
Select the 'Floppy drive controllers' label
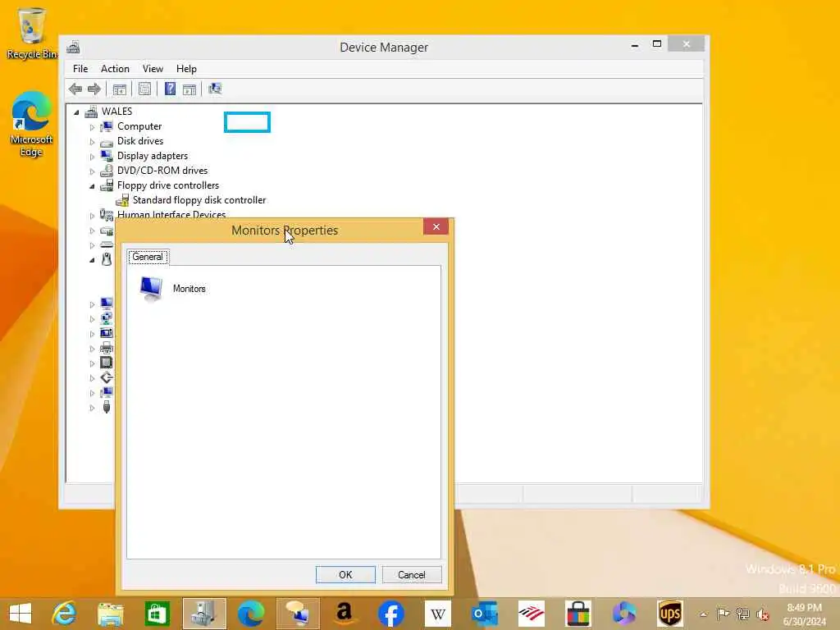pyautogui.click(x=168, y=185)
